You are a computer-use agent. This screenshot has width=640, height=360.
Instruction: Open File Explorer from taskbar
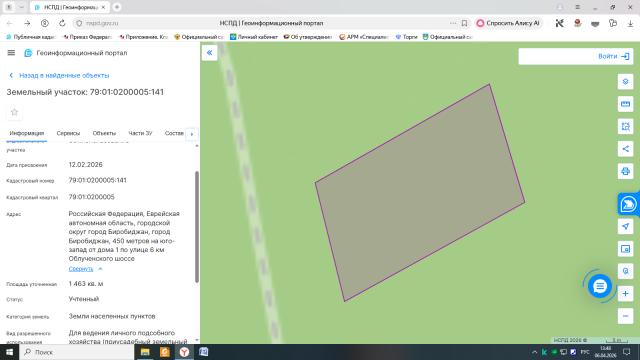pos(145,352)
